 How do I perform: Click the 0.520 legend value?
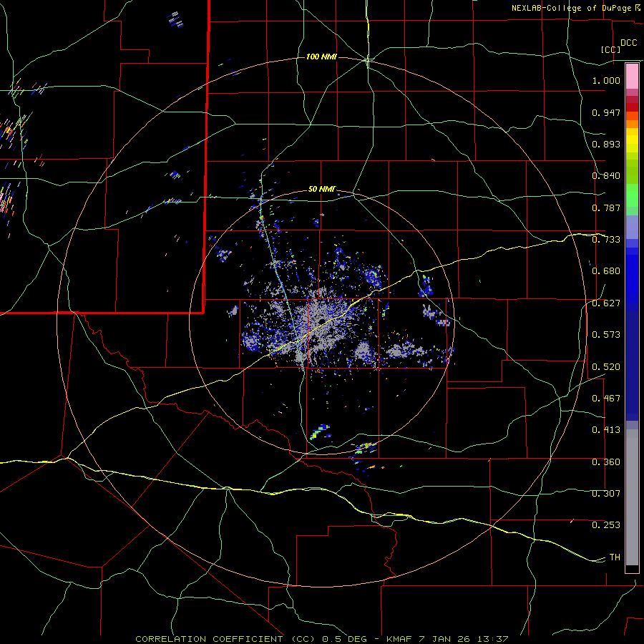tap(606, 367)
